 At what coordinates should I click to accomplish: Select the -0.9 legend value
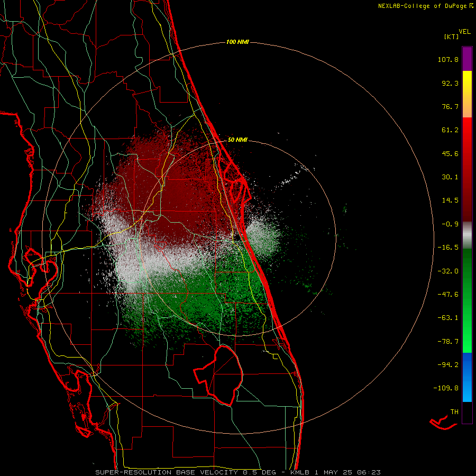tap(450, 224)
